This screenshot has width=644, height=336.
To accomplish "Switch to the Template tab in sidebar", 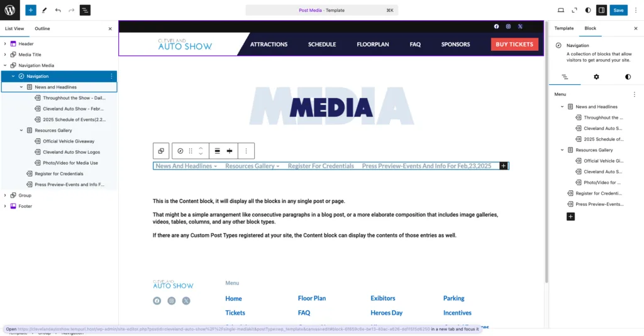I will [x=563, y=28].
